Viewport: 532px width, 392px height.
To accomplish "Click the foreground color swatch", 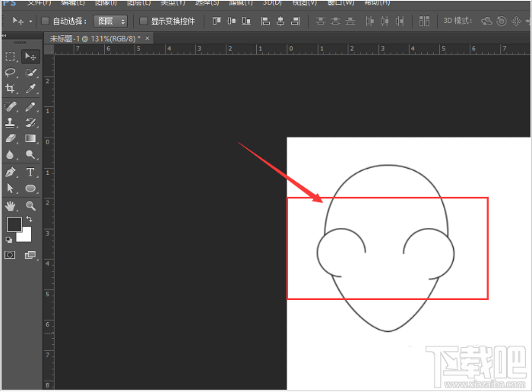I will pyautogui.click(x=14, y=224).
